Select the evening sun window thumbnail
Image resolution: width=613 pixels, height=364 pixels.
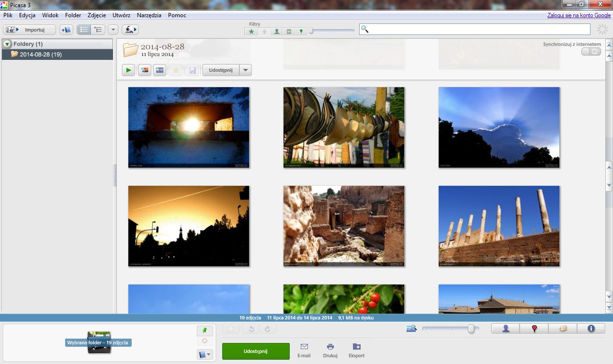[x=189, y=127]
